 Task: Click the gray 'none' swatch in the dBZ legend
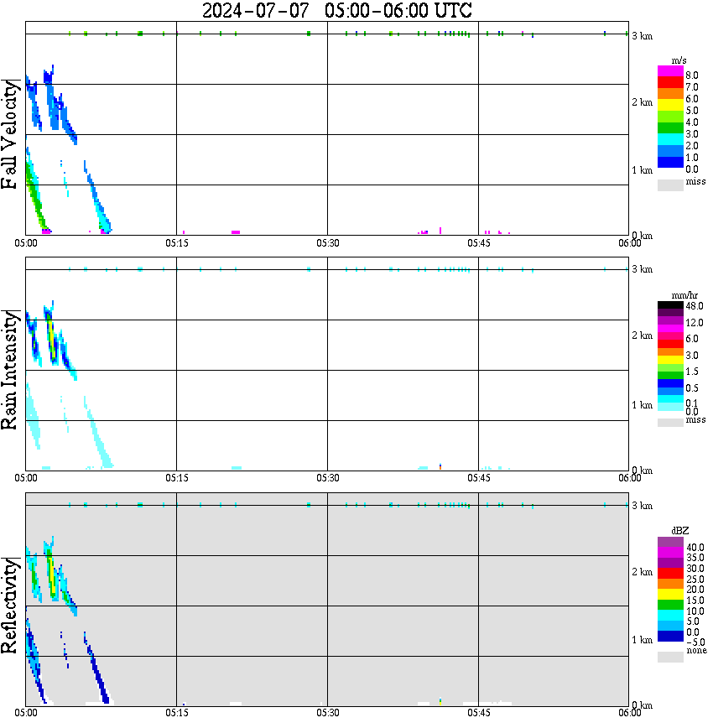[x=670, y=657]
